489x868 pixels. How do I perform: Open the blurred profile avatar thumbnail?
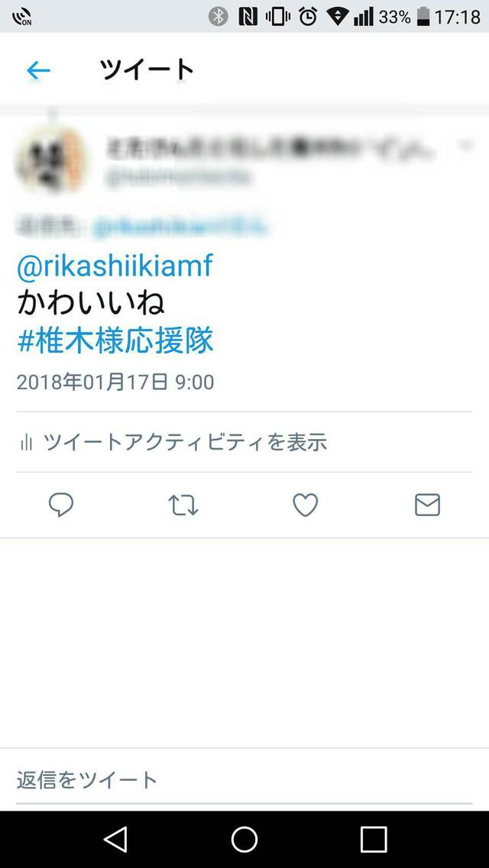pos(51,158)
